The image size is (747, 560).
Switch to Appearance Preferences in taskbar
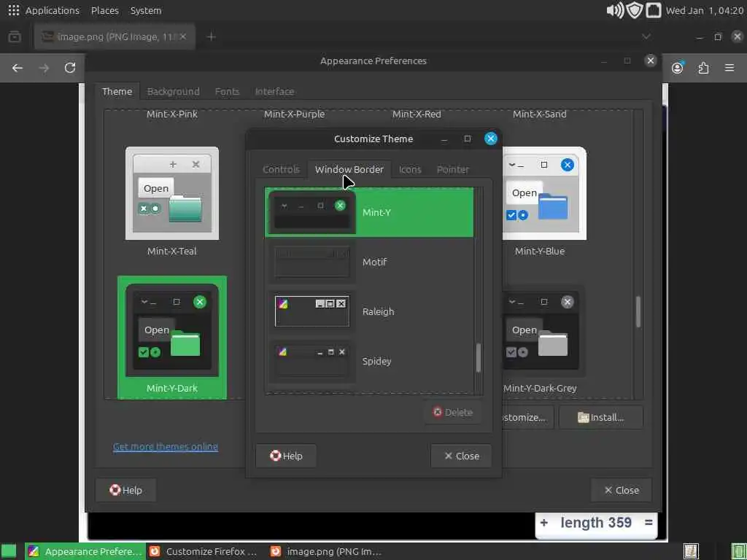point(85,551)
